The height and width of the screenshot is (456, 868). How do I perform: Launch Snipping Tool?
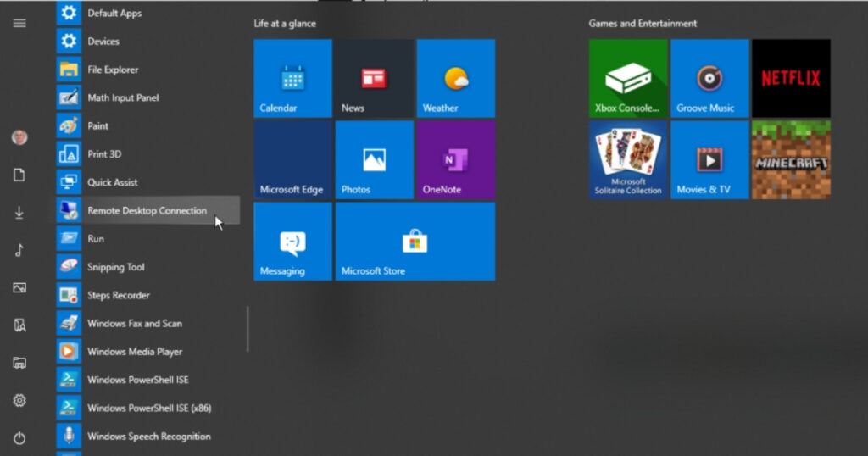pyautogui.click(x=147, y=267)
